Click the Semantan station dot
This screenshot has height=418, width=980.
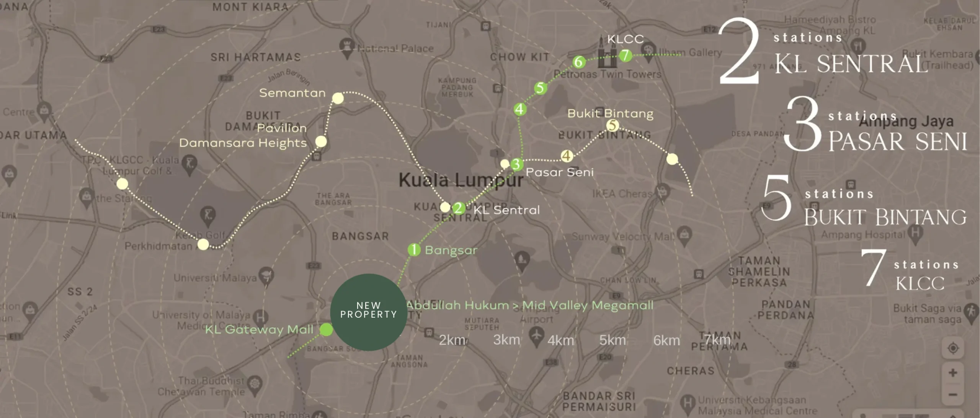click(x=338, y=98)
